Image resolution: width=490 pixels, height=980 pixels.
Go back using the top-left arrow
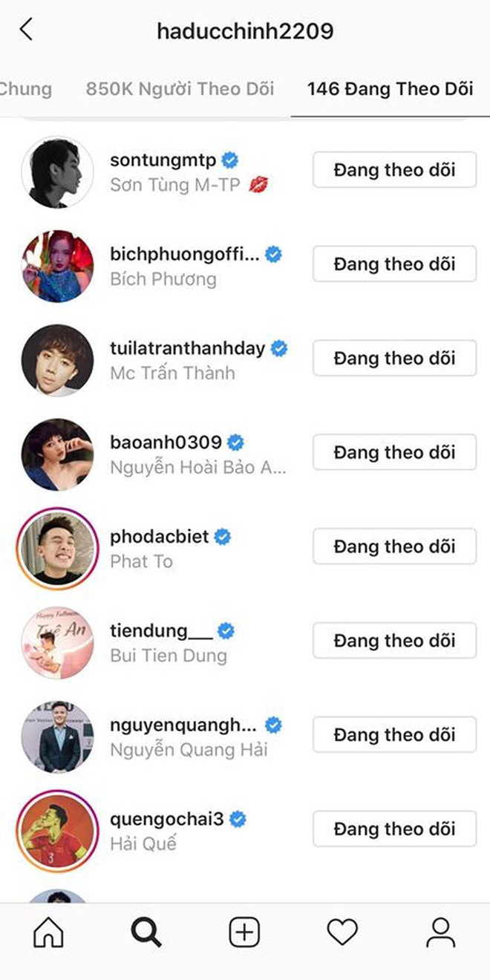tap(27, 30)
